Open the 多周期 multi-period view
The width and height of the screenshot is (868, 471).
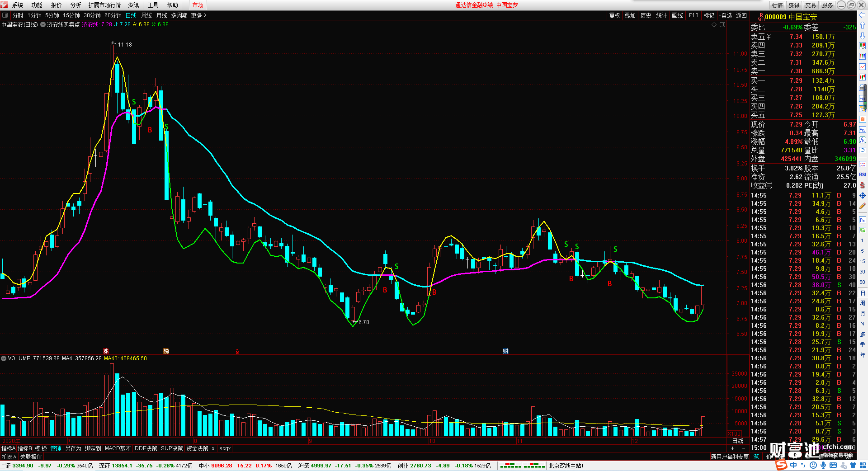click(179, 15)
